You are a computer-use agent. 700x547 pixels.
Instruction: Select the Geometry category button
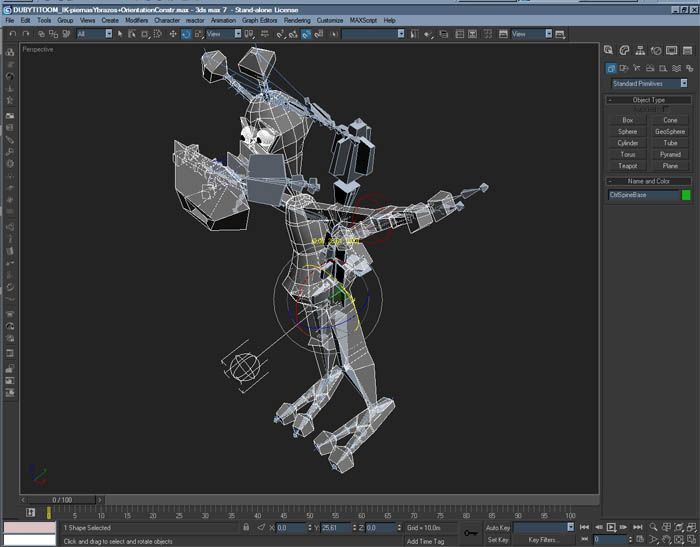pyautogui.click(x=611, y=68)
